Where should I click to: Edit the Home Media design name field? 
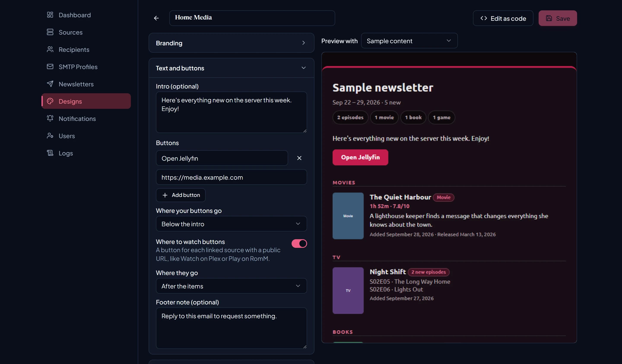click(x=252, y=18)
